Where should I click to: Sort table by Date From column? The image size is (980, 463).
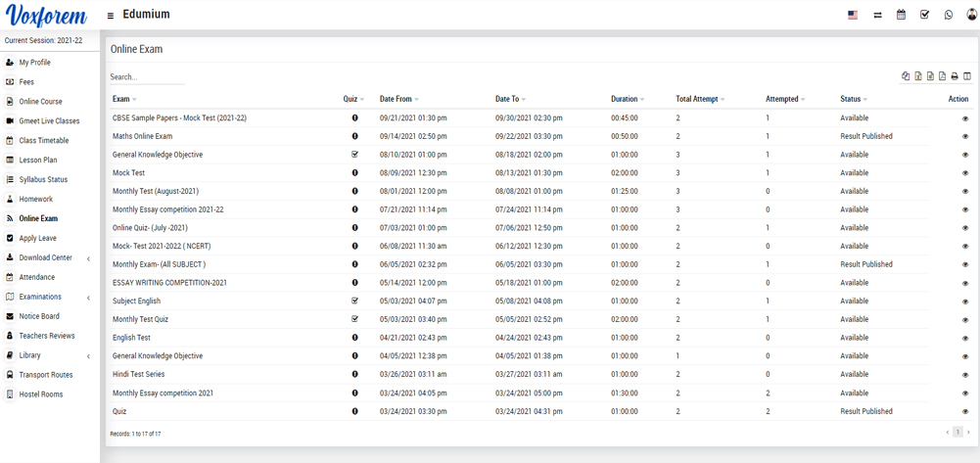click(x=397, y=99)
